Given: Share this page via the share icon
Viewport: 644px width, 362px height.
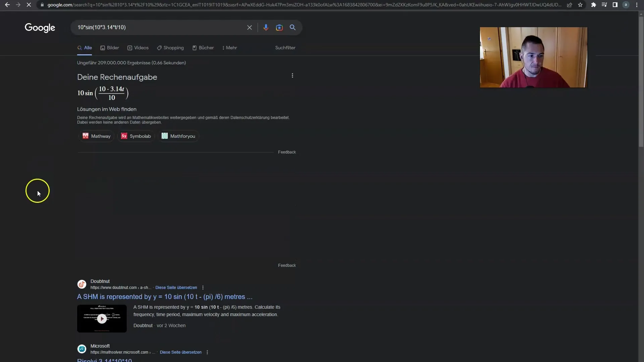Looking at the screenshot, I should coord(570,5).
